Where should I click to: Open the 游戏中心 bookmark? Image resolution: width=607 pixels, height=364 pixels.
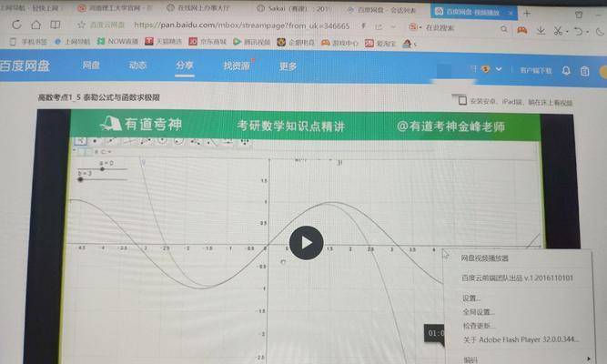pyautogui.click(x=339, y=43)
